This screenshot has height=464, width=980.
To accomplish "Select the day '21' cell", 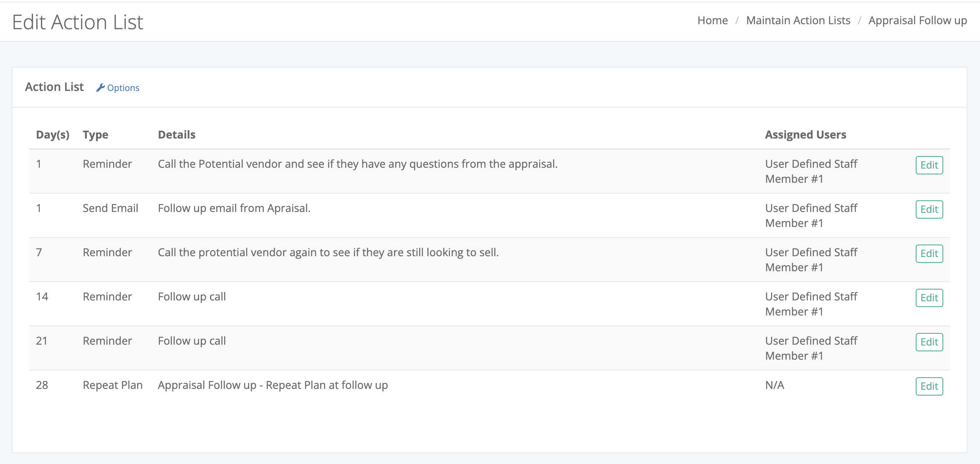I will pyautogui.click(x=42, y=341).
